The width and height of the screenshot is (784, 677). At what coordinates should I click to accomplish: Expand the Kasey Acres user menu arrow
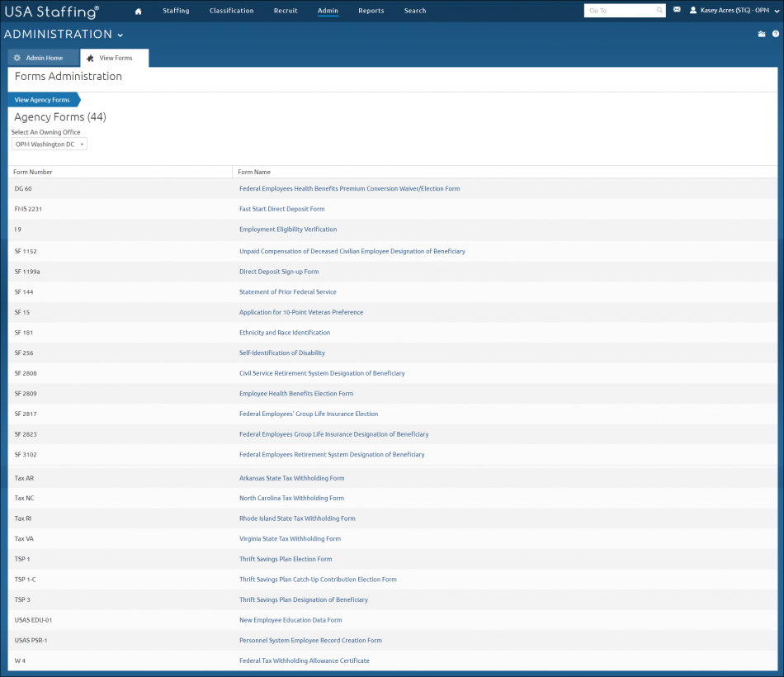pos(777,11)
